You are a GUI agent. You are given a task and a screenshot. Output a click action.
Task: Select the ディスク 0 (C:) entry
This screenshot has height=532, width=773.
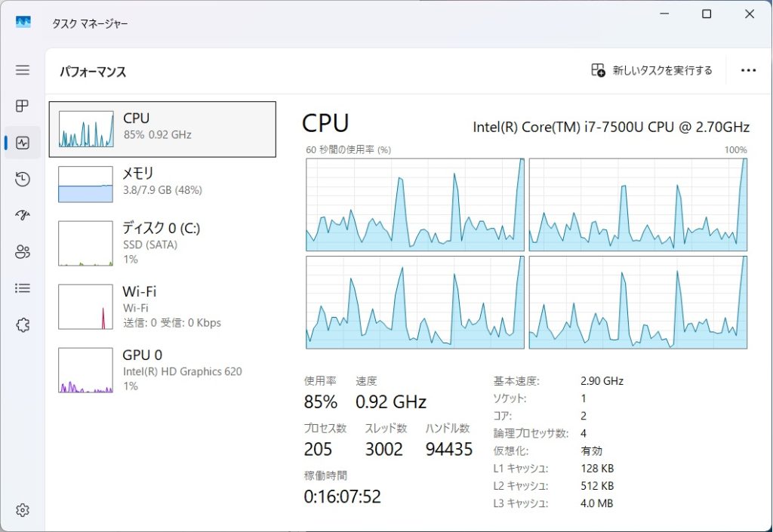click(x=162, y=243)
